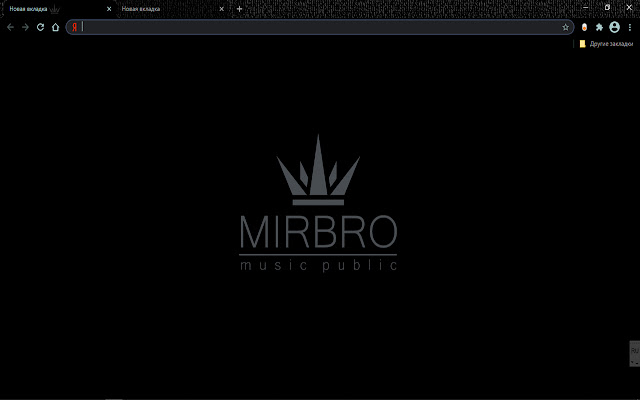Close the browser window
This screenshot has height=400, width=640.
click(629, 7)
